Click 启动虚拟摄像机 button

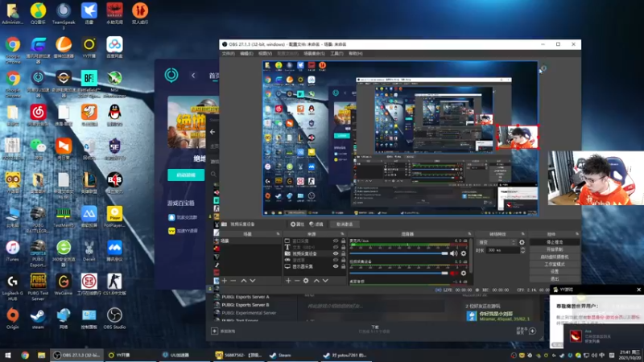[555, 257]
